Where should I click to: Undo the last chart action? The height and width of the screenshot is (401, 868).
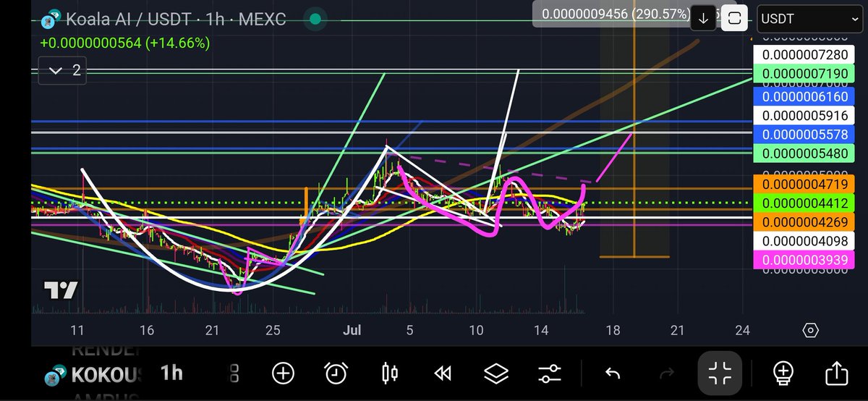click(613, 373)
